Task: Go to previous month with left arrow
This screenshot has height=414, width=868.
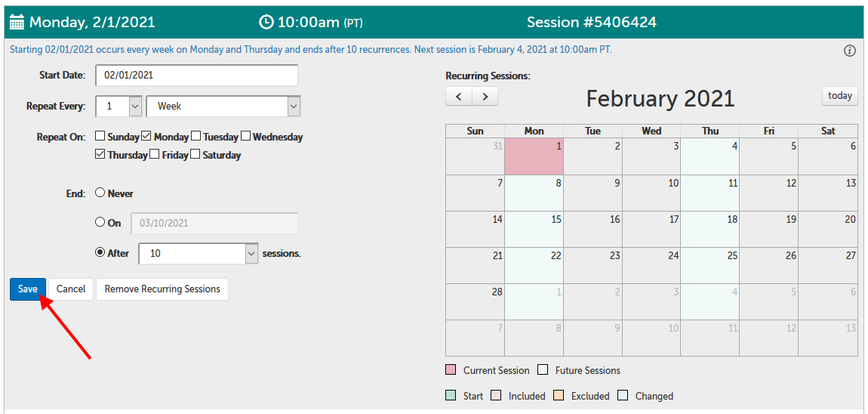Action: coord(459,96)
